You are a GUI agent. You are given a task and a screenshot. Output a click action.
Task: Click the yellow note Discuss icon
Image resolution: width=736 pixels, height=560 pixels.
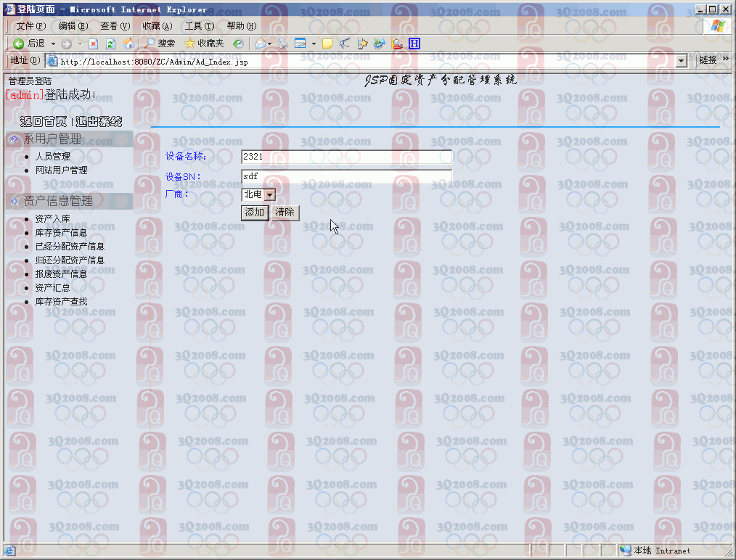327,44
